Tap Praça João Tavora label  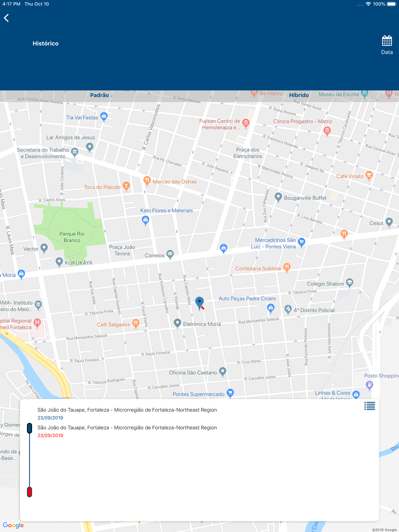(x=122, y=250)
